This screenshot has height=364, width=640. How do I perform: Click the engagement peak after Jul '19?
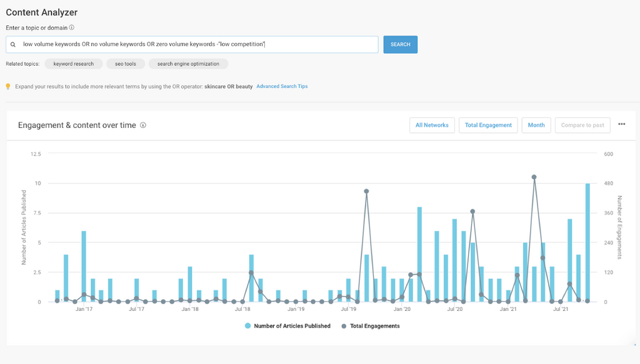click(x=366, y=192)
